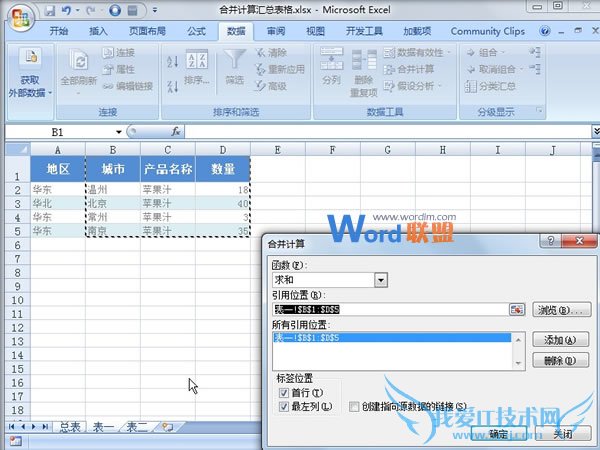Click the Consolidate command in ribbon
This screenshot has height=450, width=600.
[409, 69]
